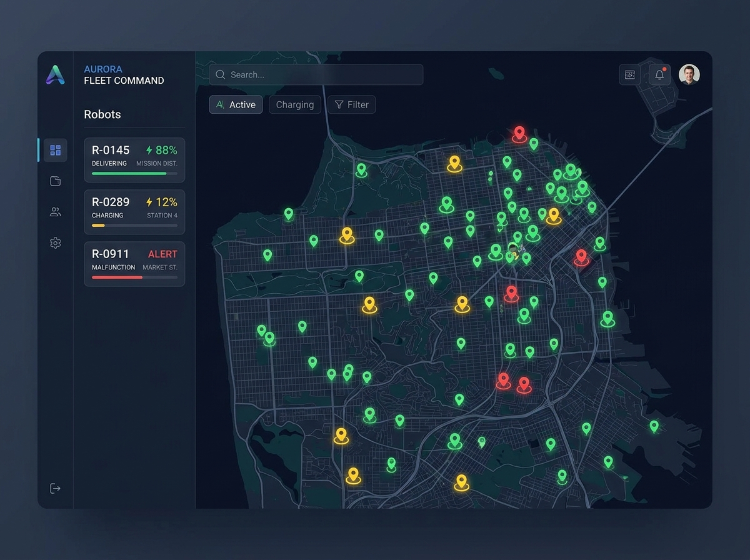Click the STATION 4 label
The height and width of the screenshot is (560, 750).
coord(162,215)
